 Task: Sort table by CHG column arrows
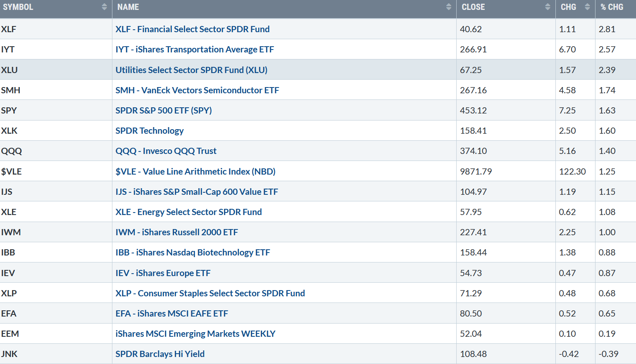tap(587, 7)
